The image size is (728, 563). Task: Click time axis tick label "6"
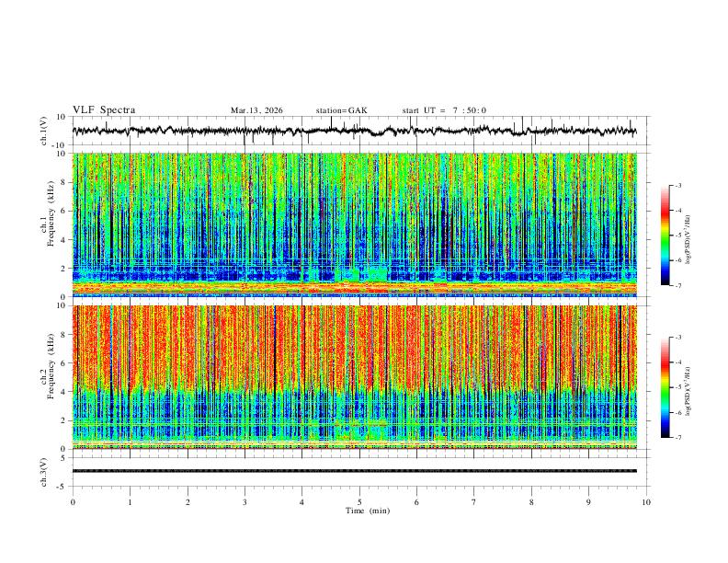click(x=416, y=502)
